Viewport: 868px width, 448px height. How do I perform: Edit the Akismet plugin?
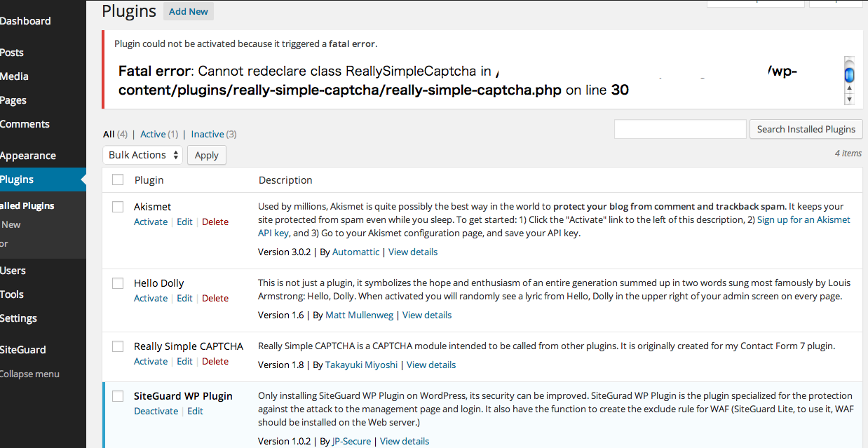click(x=184, y=222)
